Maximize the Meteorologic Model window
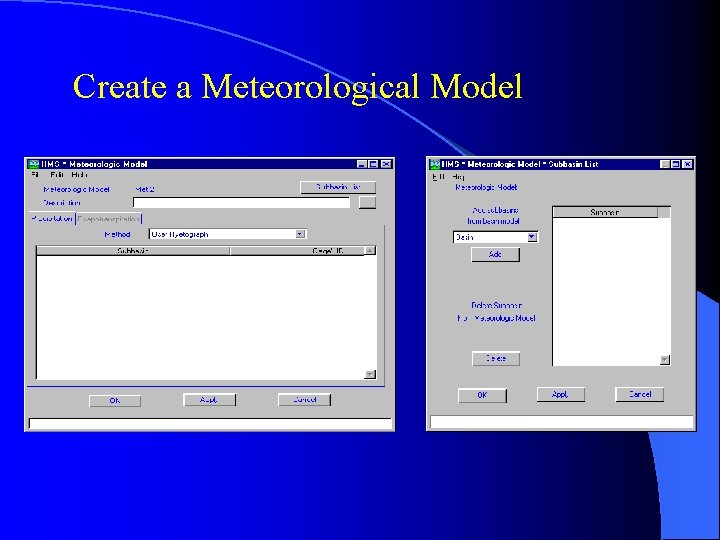 pos(373,164)
